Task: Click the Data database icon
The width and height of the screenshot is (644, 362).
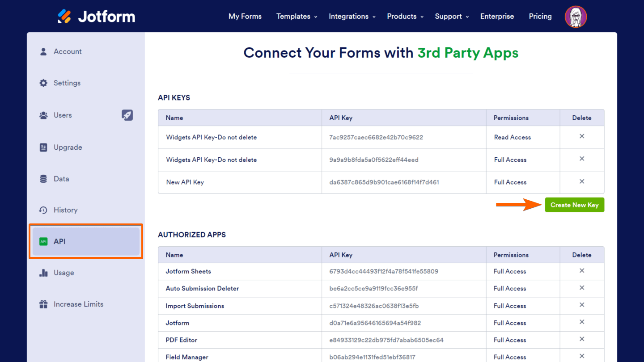Action: [43, 179]
